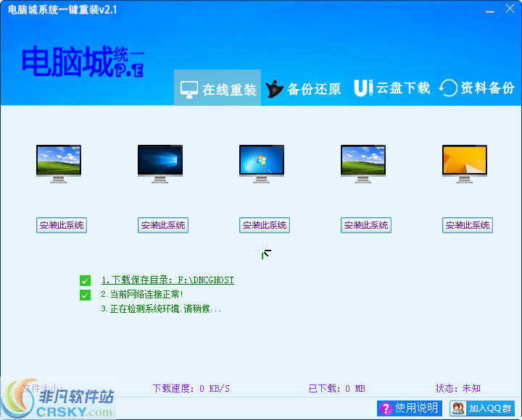Select the first Windows XP monitor thumbnail

click(x=59, y=164)
